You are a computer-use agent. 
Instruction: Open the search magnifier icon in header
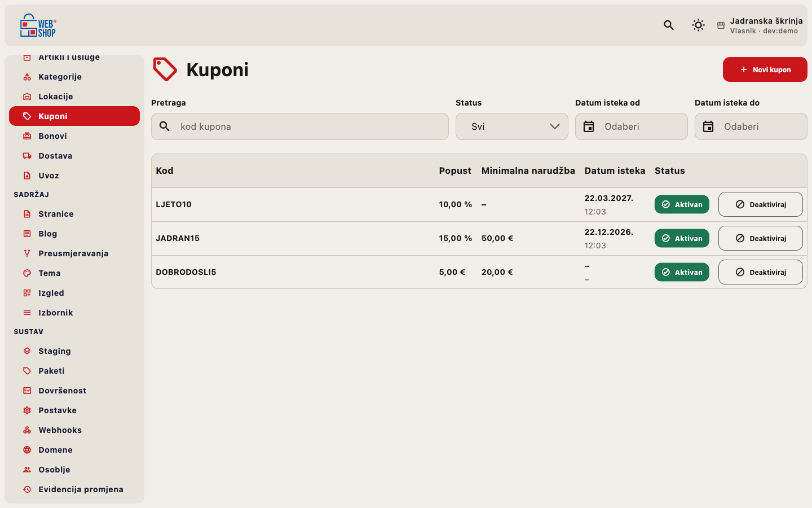pos(669,25)
